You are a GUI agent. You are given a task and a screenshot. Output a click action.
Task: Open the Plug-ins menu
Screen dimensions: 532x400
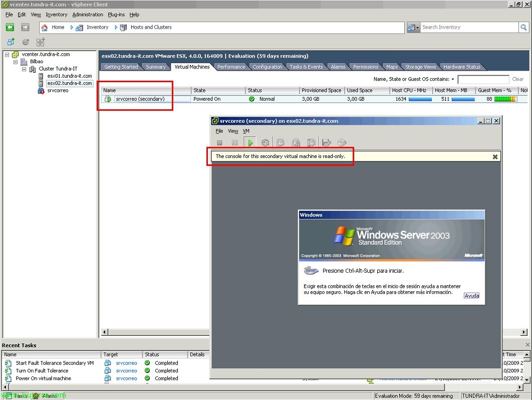point(116,15)
